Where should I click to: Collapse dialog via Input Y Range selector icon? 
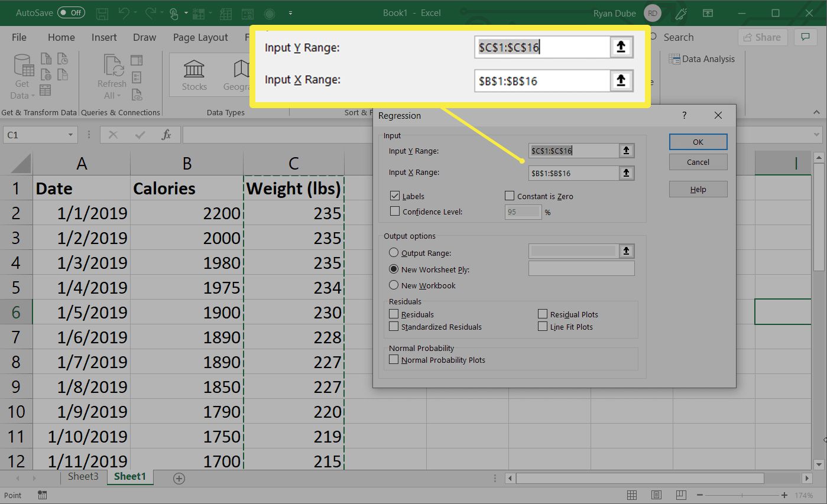[x=627, y=151]
